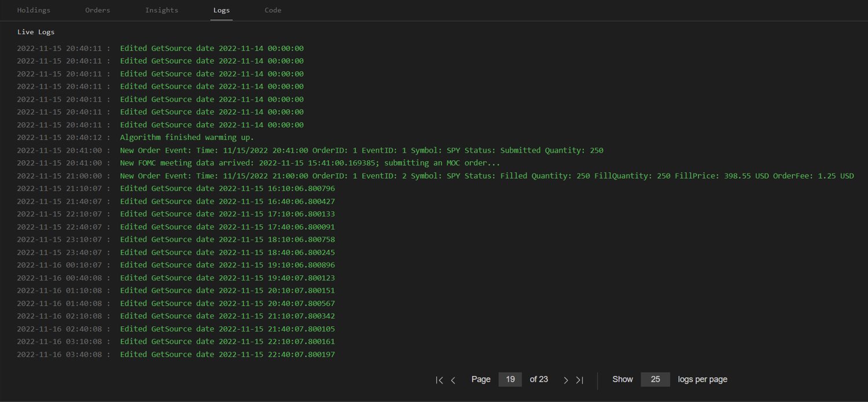
Task: Click the SPY Status: Filled order event log
Action: click(487, 176)
